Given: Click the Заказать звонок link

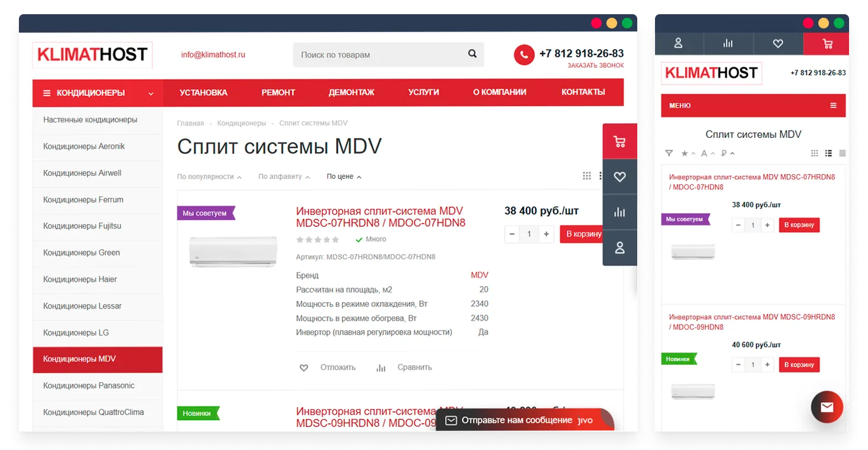Looking at the screenshot, I should [x=595, y=66].
